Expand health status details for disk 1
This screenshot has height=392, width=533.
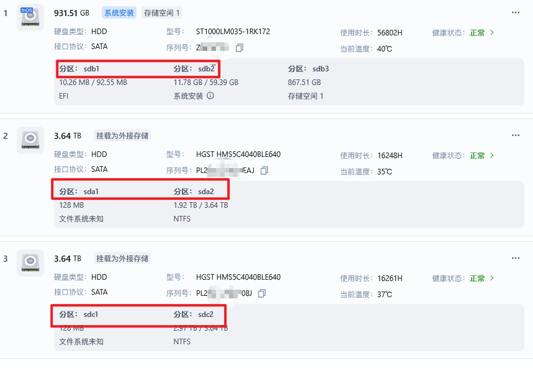[492, 33]
